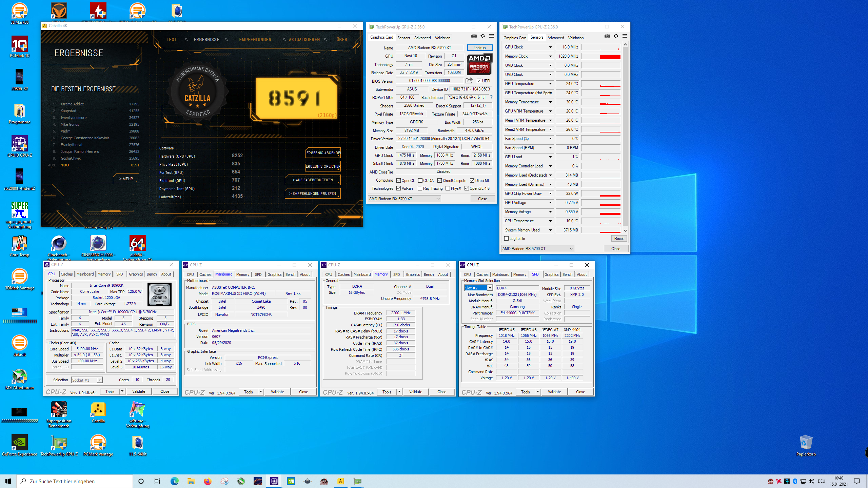Click the Memory Clock sensor graph
This screenshot has height=488, width=868.
point(601,56)
